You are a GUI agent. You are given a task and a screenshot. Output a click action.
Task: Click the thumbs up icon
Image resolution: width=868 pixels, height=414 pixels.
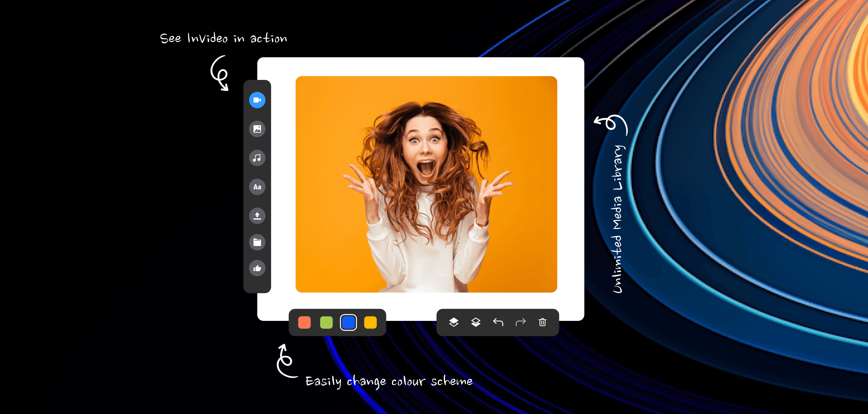pyautogui.click(x=257, y=268)
